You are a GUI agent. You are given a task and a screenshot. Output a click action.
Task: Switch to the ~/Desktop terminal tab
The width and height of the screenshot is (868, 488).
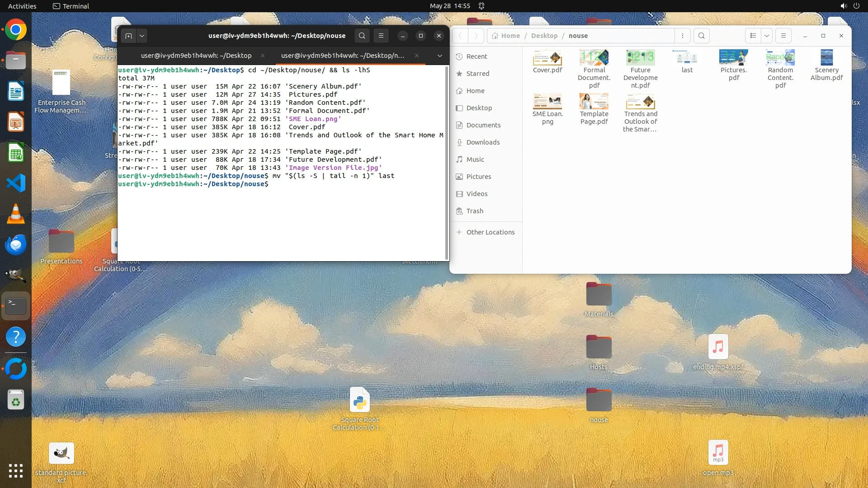point(196,56)
